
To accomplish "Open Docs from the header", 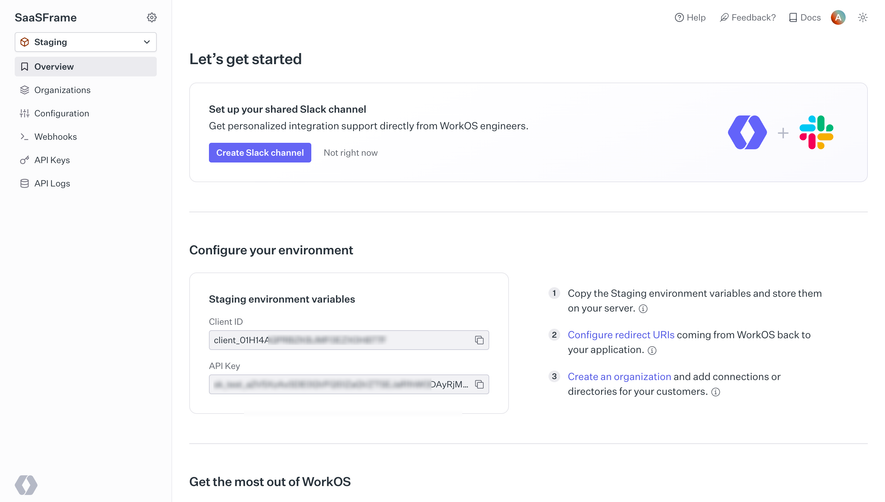I will (x=805, y=18).
